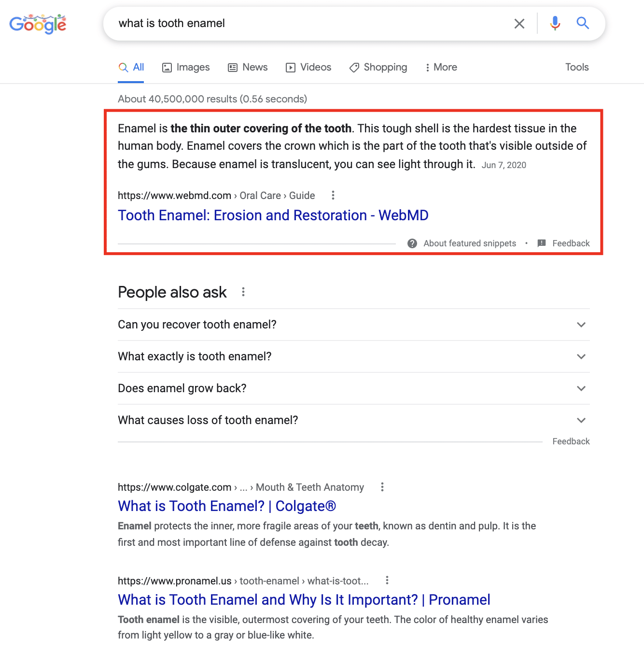Expand "What causes loss of tooth enamel?"
The height and width of the screenshot is (653, 644).
pos(354,420)
